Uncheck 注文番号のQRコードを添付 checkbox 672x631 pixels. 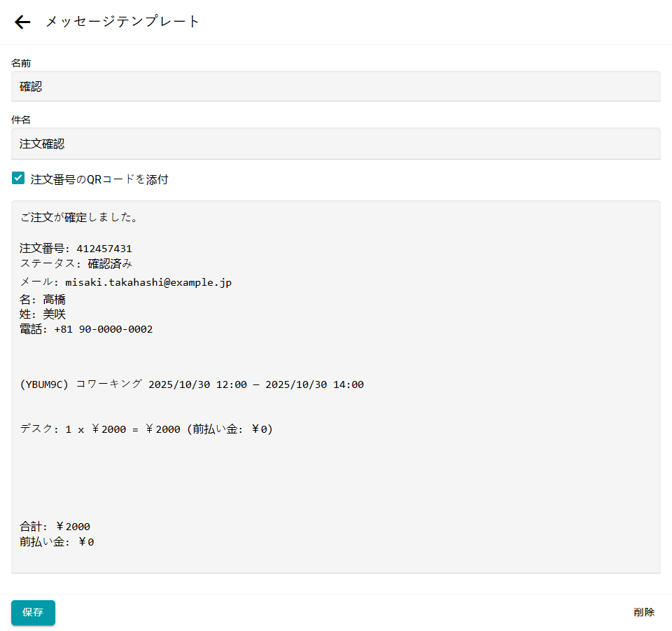18,178
